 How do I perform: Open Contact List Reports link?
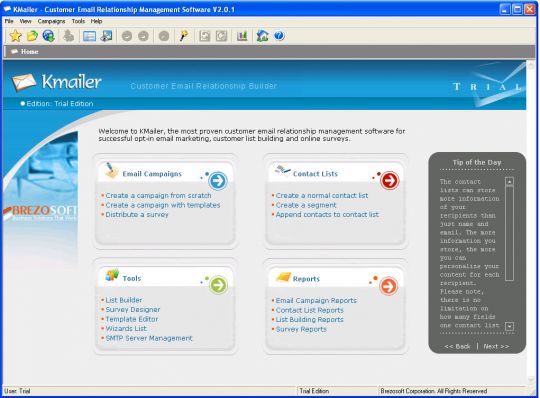(x=310, y=310)
